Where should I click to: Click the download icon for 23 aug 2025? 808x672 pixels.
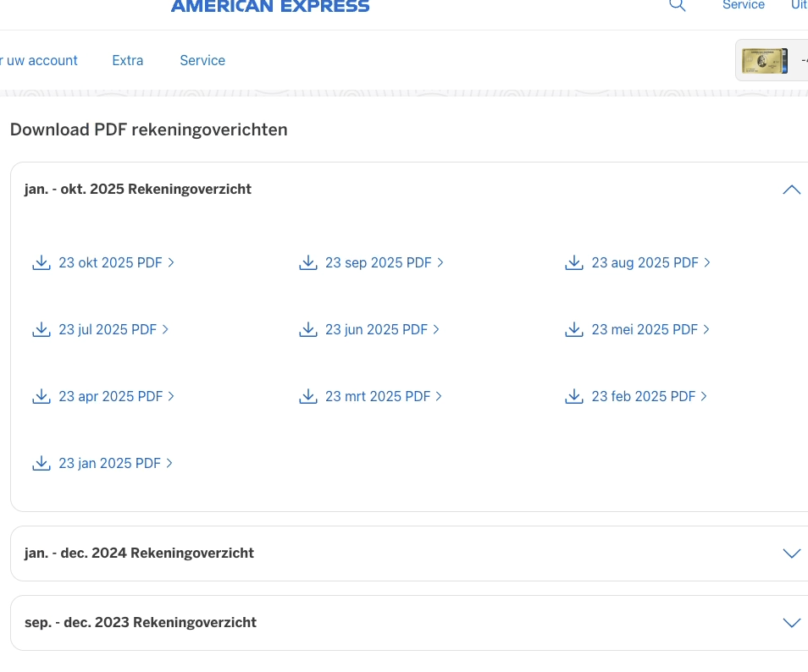[574, 262]
